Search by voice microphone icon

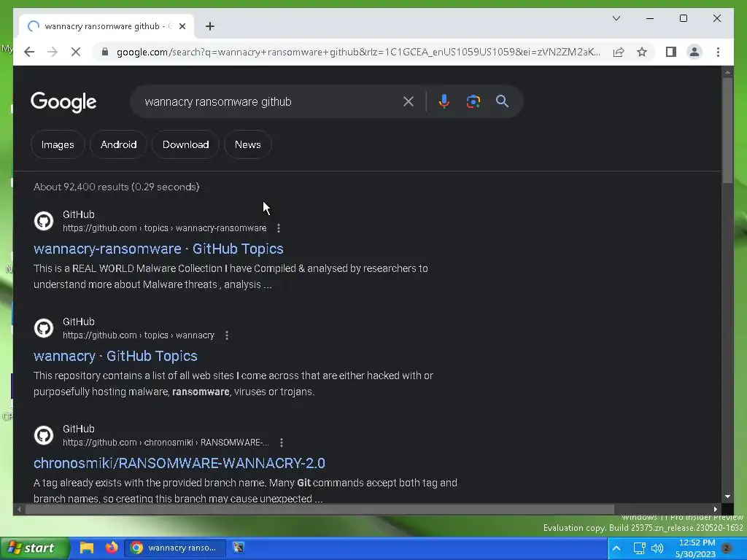[x=444, y=101]
